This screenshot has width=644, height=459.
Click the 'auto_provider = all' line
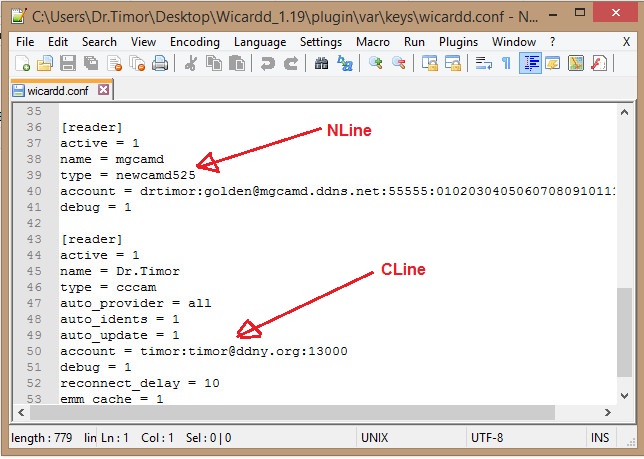click(x=136, y=303)
